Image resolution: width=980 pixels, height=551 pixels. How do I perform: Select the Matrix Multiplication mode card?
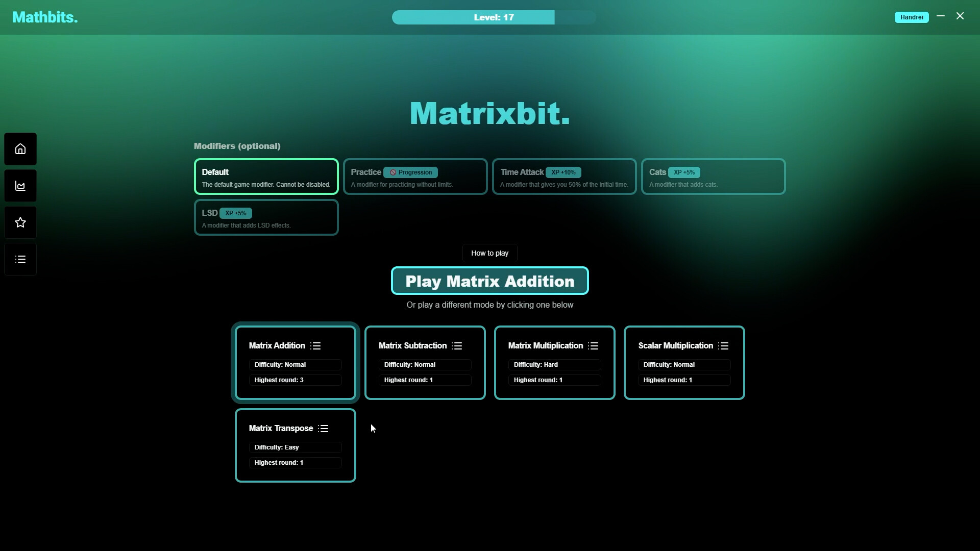click(554, 363)
